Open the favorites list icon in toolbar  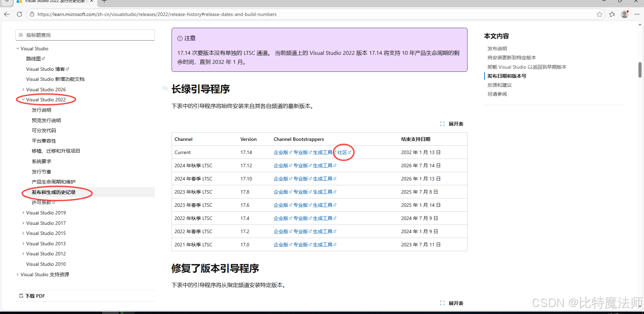[x=612, y=14]
